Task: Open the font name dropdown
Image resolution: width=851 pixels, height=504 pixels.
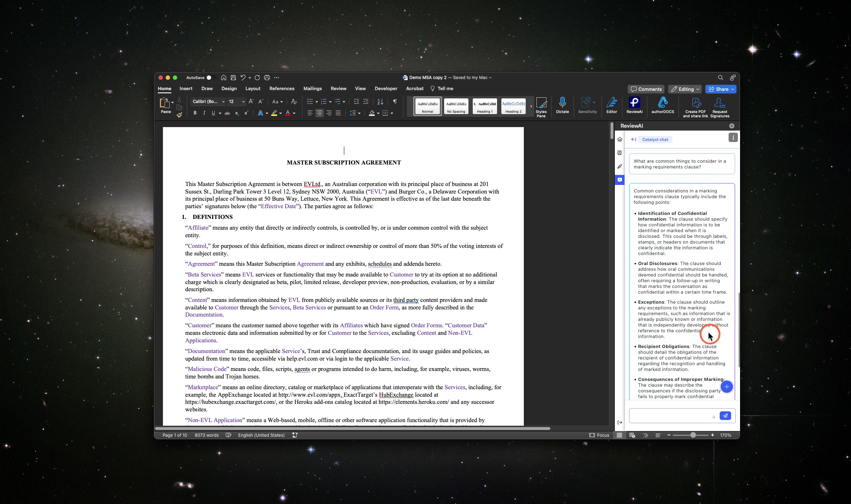Action: point(223,102)
